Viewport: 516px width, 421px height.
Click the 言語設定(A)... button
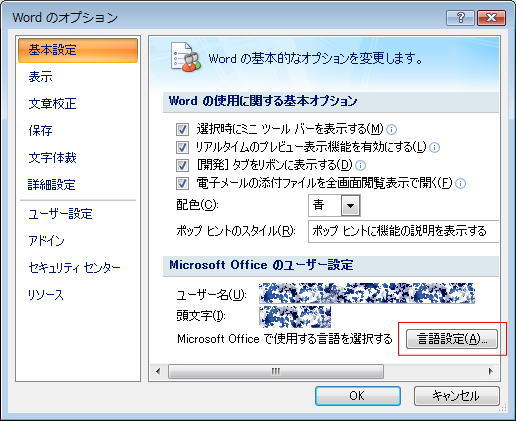tap(452, 339)
